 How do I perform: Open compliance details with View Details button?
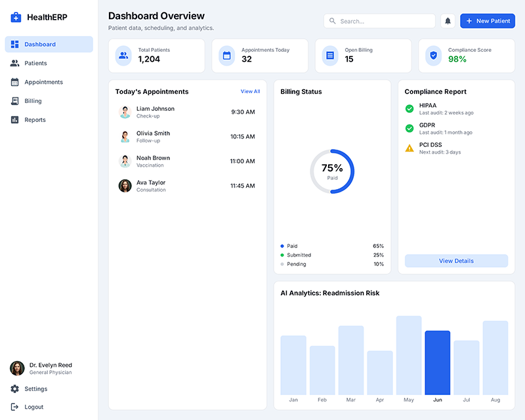pyautogui.click(x=456, y=261)
